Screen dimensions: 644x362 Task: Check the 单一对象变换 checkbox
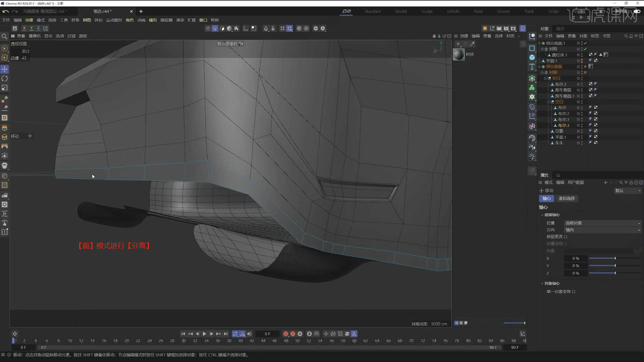pos(574,292)
